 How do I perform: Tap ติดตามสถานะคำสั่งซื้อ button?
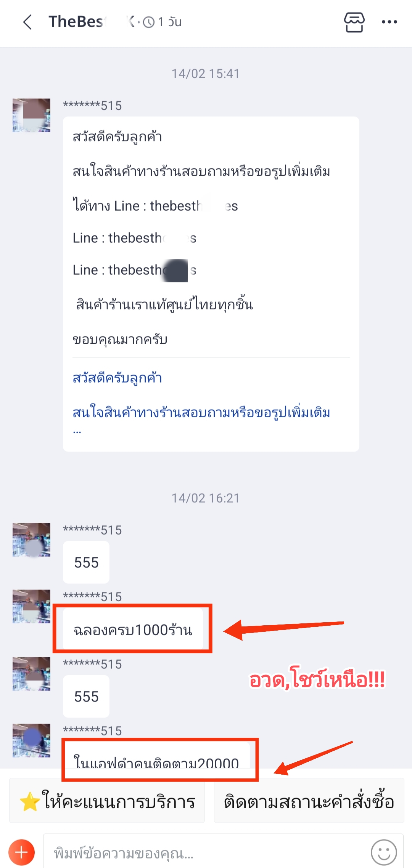click(309, 801)
